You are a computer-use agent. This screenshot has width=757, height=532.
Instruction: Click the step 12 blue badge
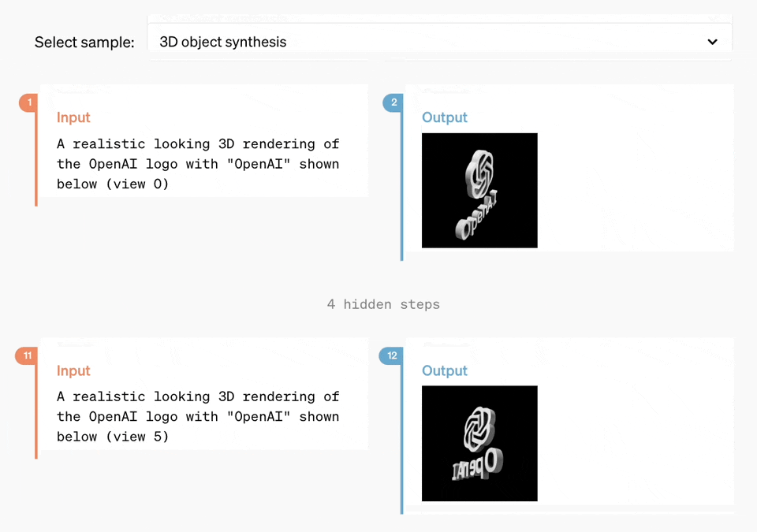pos(391,355)
